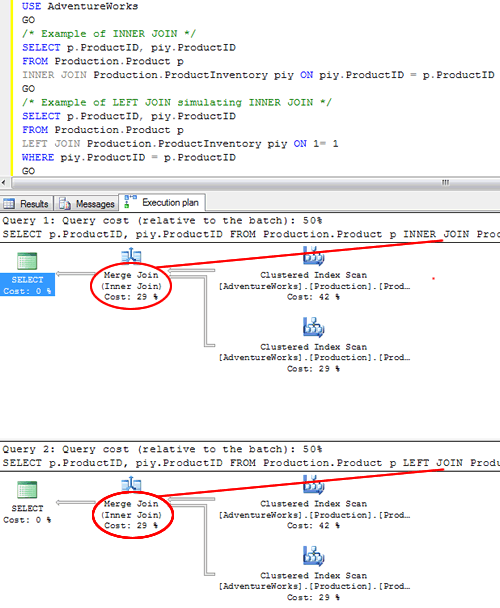
Task: Switch to the Results tab
Action: click(x=26, y=204)
